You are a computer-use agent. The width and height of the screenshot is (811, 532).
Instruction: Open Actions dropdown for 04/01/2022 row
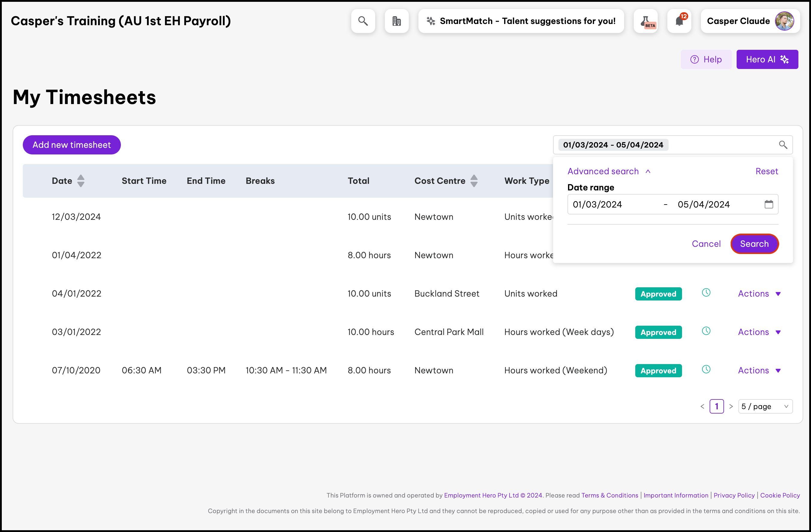point(759,294)
